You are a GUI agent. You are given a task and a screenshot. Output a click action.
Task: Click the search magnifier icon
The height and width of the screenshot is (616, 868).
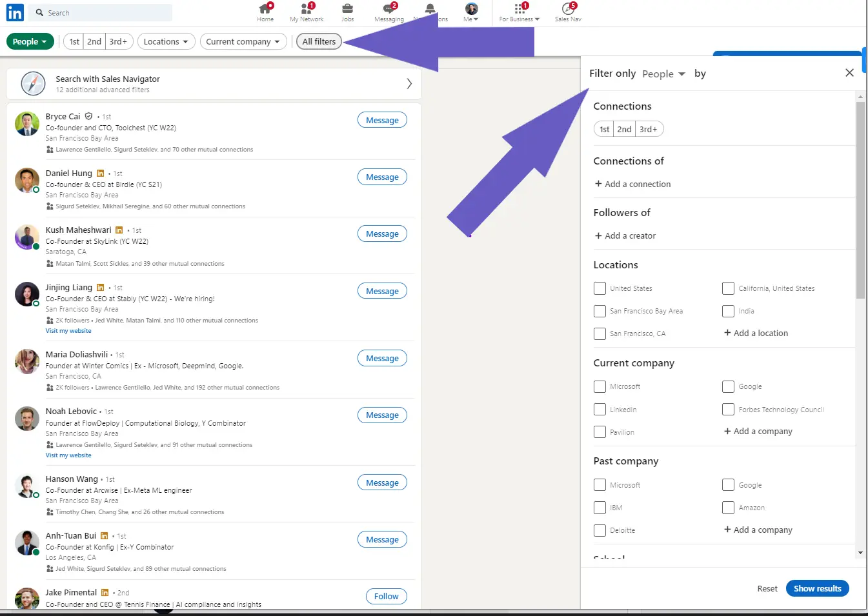[40, 13]
